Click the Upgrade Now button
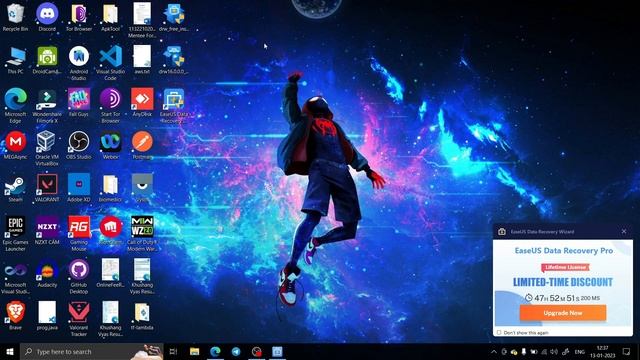The width and height of the screenshot is (640, 360). coord(563,313)
